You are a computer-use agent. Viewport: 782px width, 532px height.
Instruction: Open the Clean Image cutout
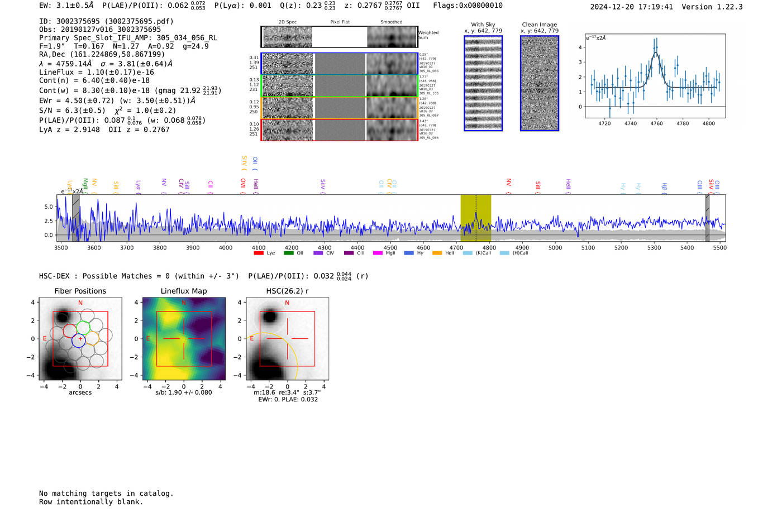click(540, 83)
